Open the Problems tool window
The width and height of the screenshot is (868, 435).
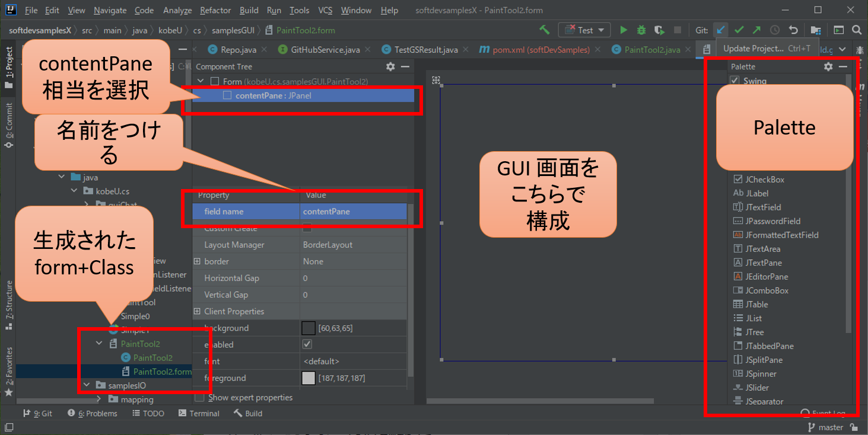(x=93, y=413)
